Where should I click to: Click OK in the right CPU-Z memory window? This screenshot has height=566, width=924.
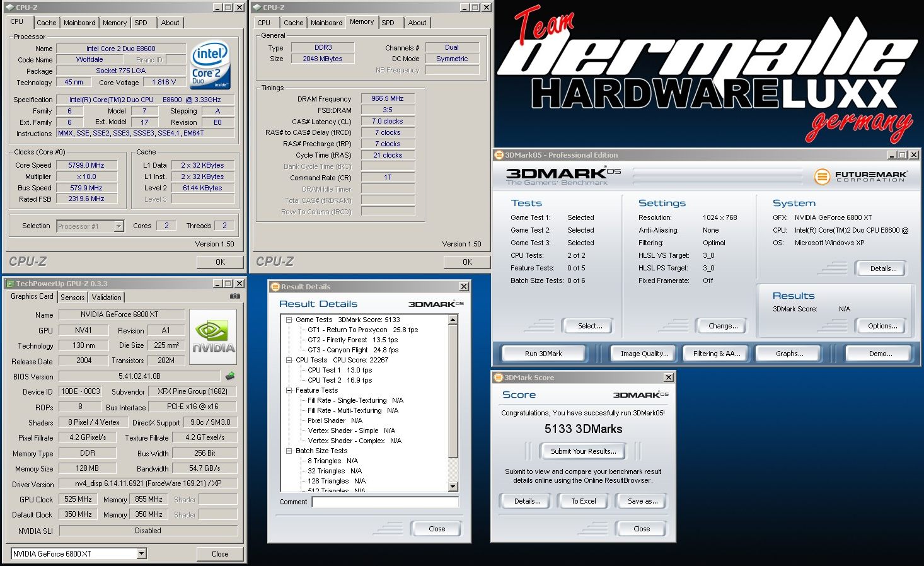click(467, 262)
